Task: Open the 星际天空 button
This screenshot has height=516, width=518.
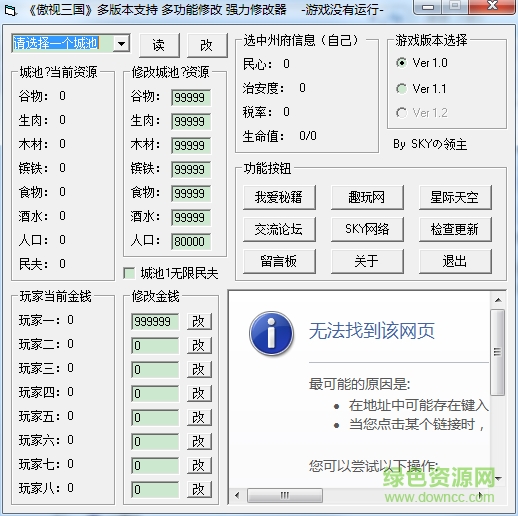Action: [x=455, y=197]
